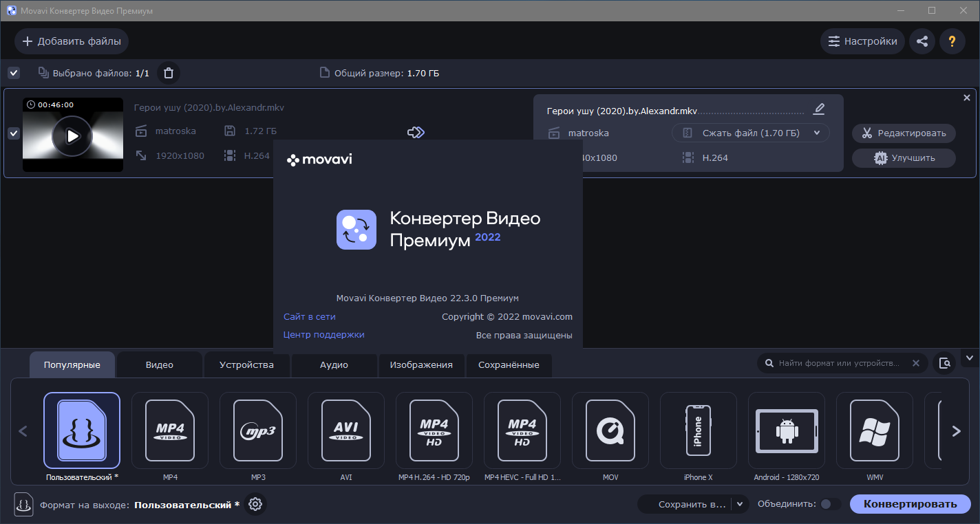Click the share icon in top toolbar
Screen dimensions: 980x524
[922, 41]
